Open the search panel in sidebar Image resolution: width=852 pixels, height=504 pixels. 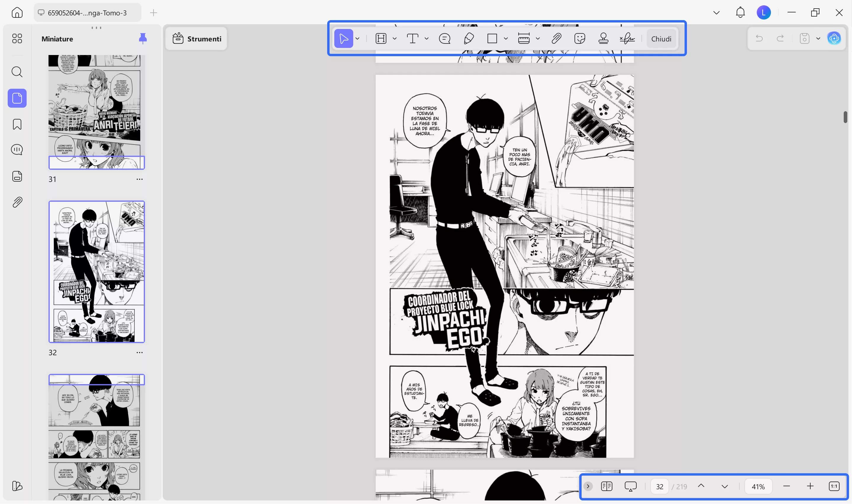click(x=17, y=72)
